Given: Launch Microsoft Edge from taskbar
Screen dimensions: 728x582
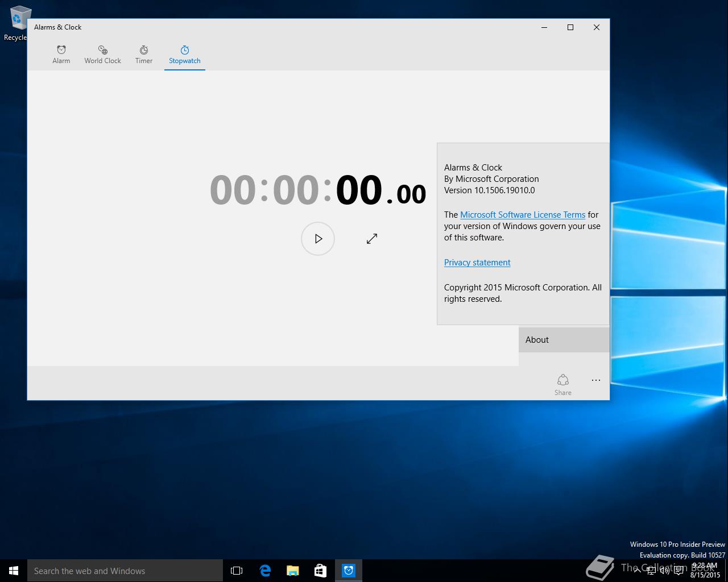Looking at the screenshot, I should pos(265,571).
